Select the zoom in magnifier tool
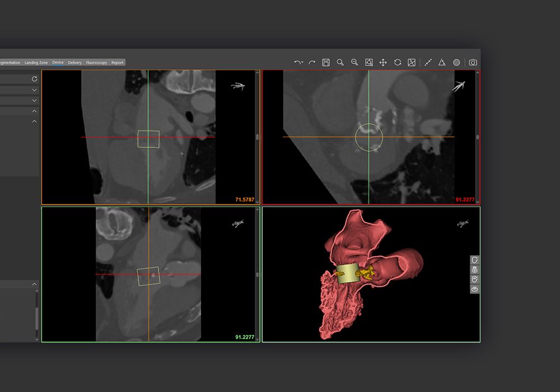The width and height of the screenshot is (560, 392). click(x=340, y=63)
